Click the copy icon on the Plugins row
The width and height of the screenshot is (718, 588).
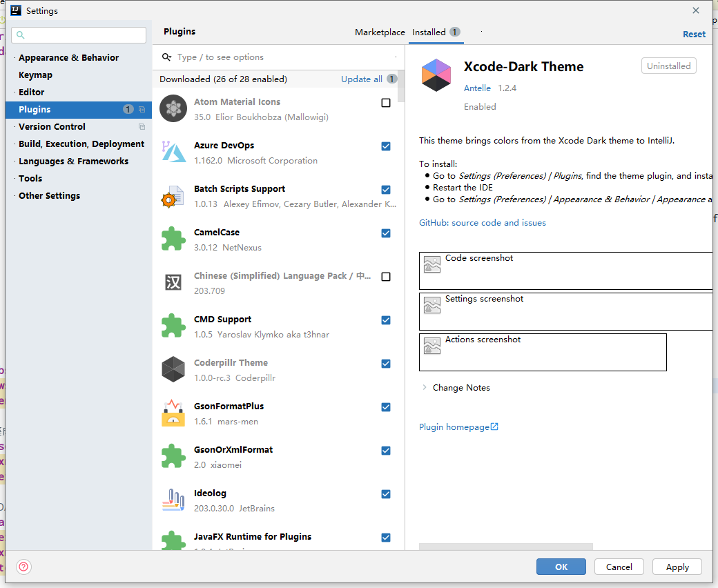pos(142,109)
